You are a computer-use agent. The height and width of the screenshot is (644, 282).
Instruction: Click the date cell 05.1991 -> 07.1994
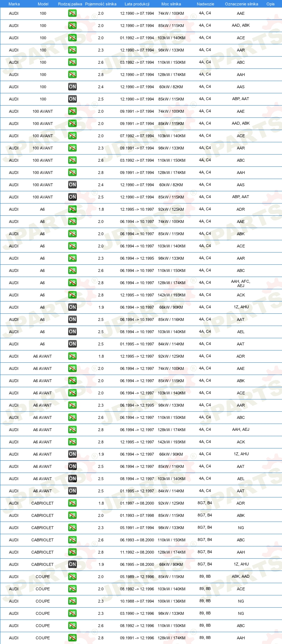point(137,528)
